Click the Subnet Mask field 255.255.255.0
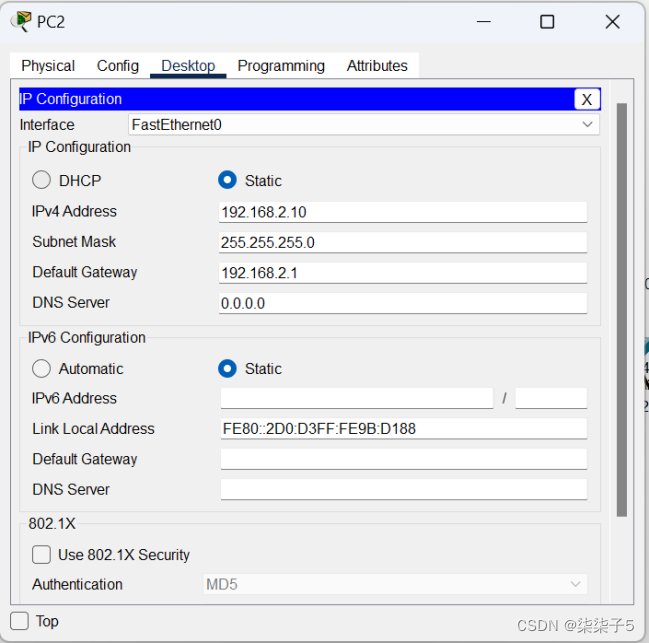The height and width of the screenshot is (643, 649). point(403,242)
